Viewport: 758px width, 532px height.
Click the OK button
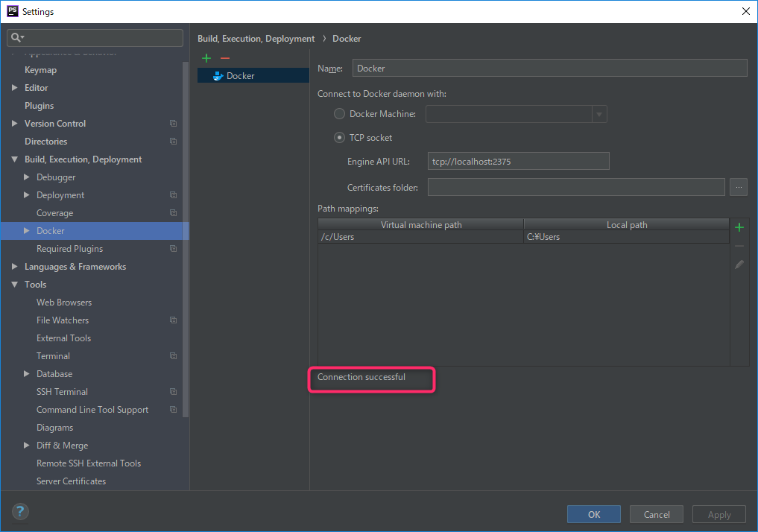[x=593, y=514]
